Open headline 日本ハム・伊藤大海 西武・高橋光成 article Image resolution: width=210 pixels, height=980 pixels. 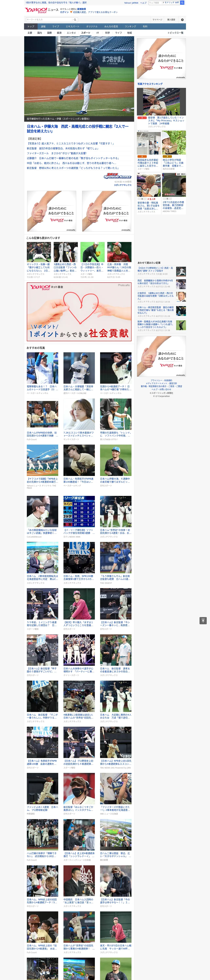(78, 129)
